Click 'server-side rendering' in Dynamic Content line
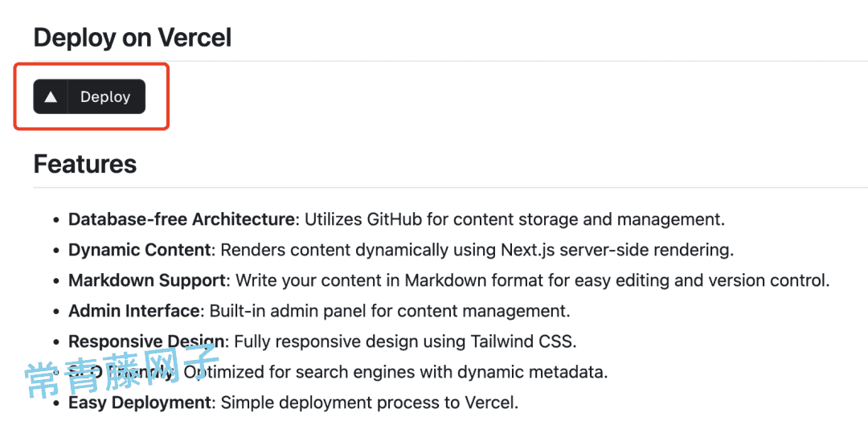The height and width of the screenshot is (421, 868). [646, 250]
